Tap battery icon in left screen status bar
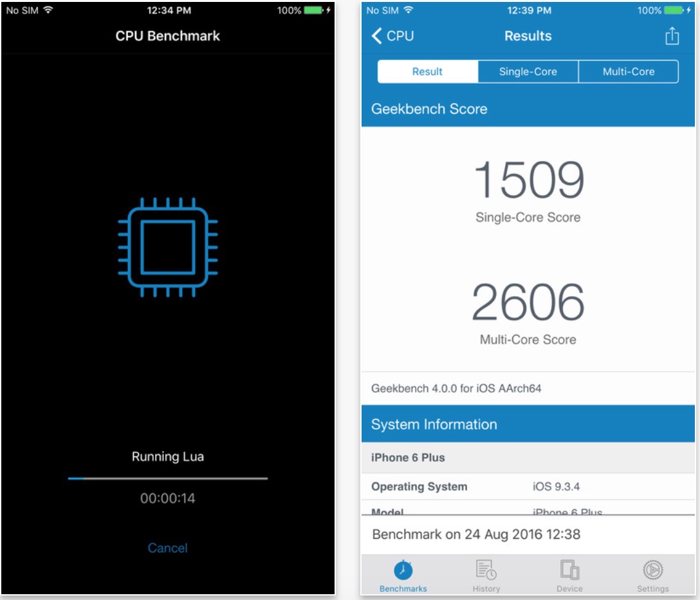Screen dimensions: 700x600 pyautogui.click(x=314, y=10)
